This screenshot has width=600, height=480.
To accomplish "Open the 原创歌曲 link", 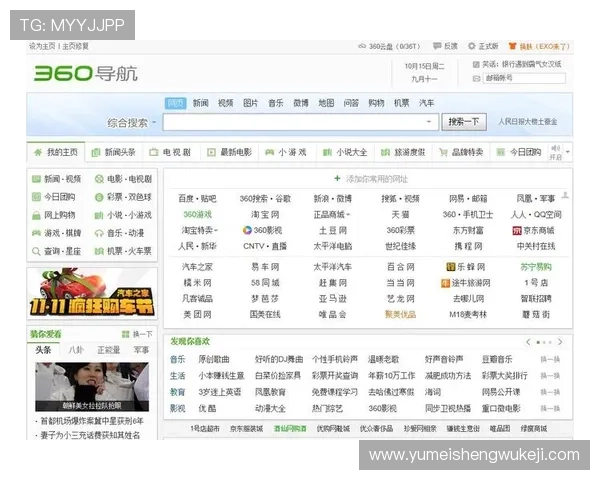I will [214, 359].
